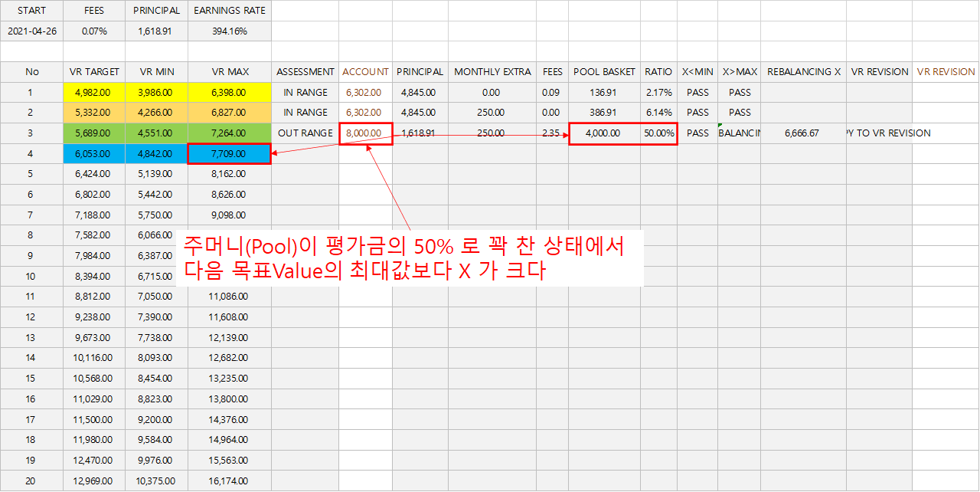This screenshot has height=492, width=980.
Task: Click the 9,200.00 VR min cell
Action: (x=157, y=419)
